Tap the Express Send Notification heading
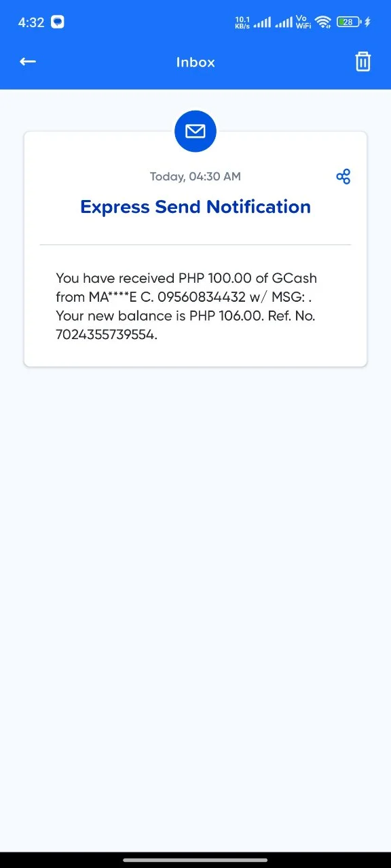The width and height of the screenshot is (391, 868). click(195, 207)
